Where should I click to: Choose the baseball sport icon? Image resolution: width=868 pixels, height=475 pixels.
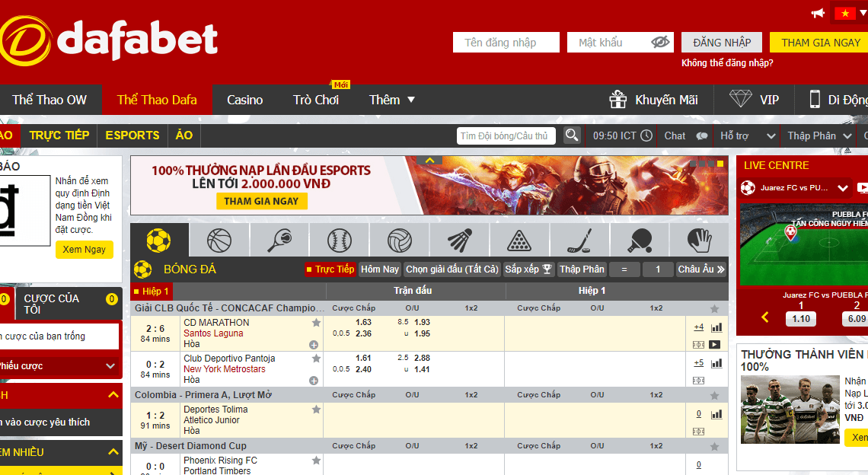coord(340,241)
